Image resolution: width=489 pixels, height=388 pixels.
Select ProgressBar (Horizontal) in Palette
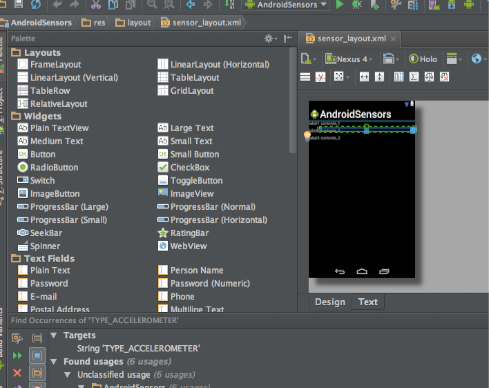click(x=212, y=220)
